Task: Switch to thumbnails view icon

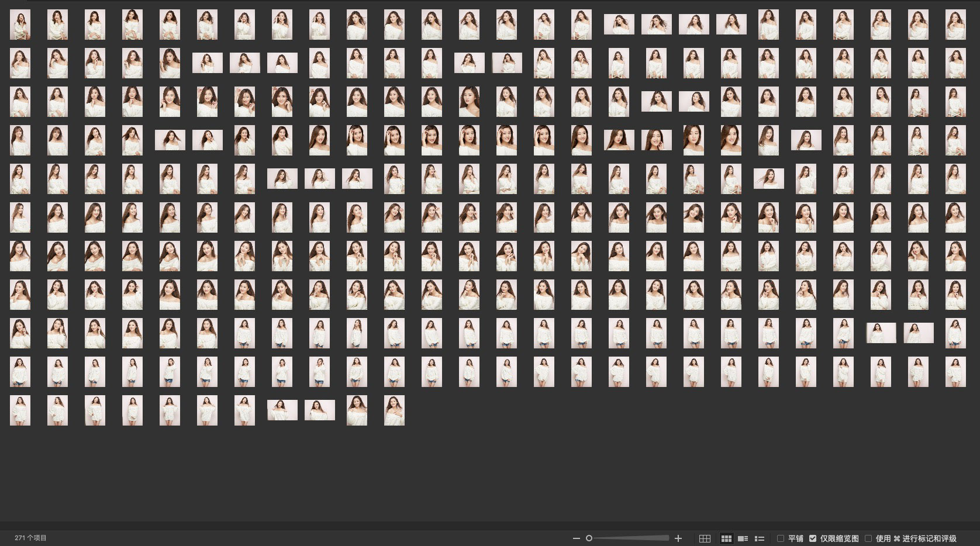Action: pyautogui.click(x=726, y=538)
